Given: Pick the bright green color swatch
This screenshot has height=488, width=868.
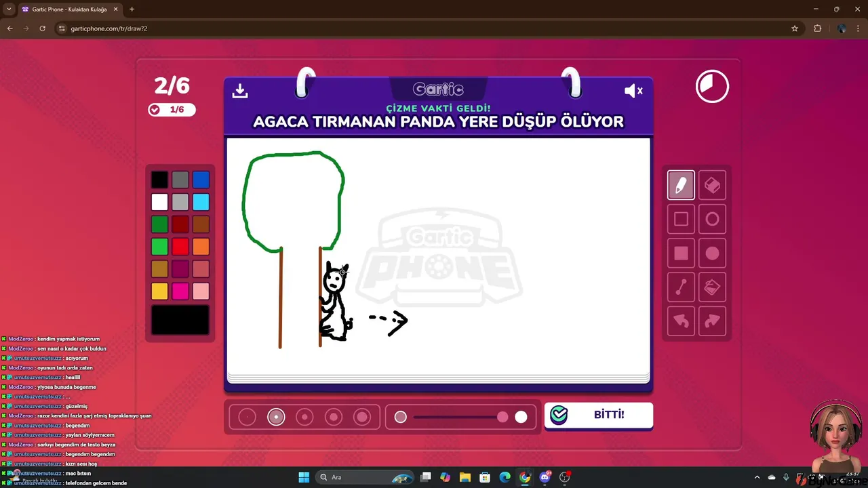Looking at the screenshot, I should point(159,247).
